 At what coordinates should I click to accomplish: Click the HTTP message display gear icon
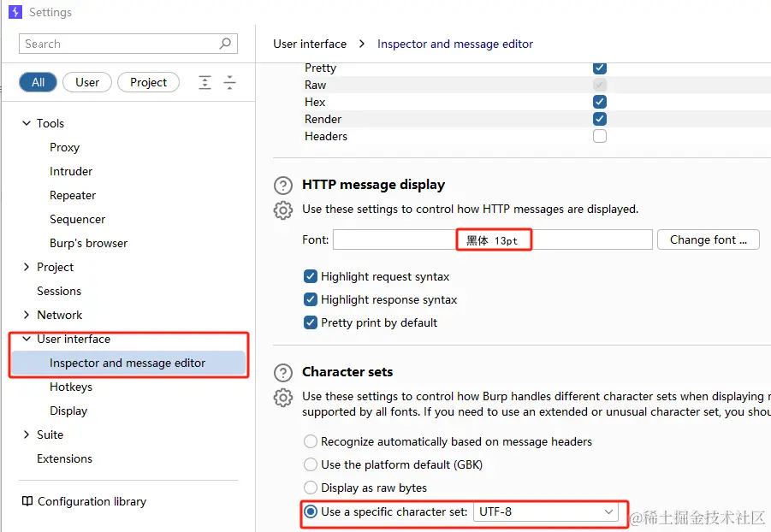282,210
